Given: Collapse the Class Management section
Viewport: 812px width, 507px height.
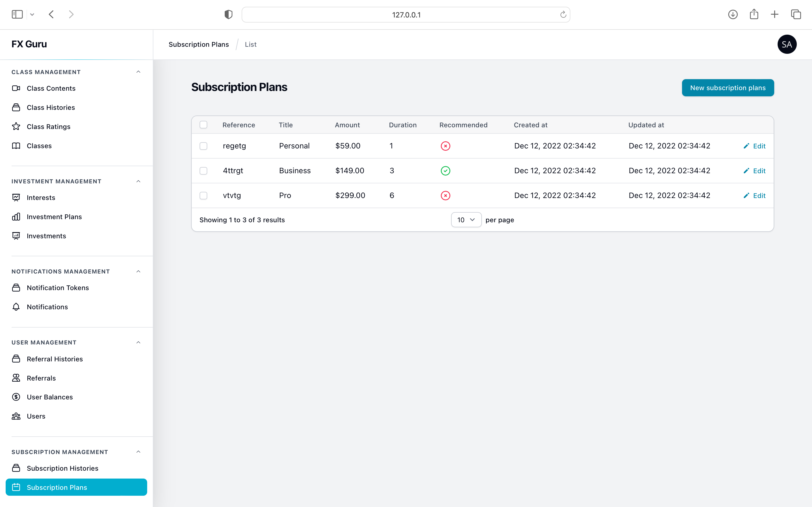Looking at the screenshot, I should tap(138, 72).
